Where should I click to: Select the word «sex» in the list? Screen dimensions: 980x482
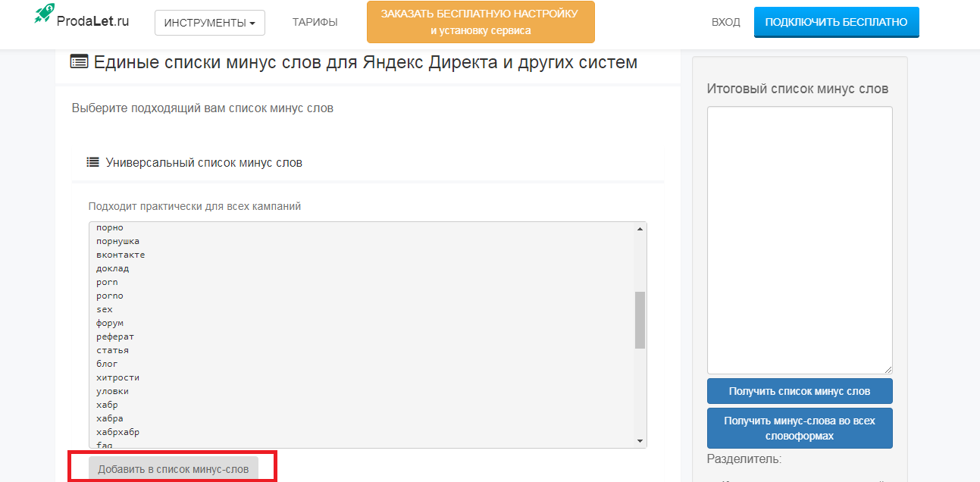pos(105,308)
